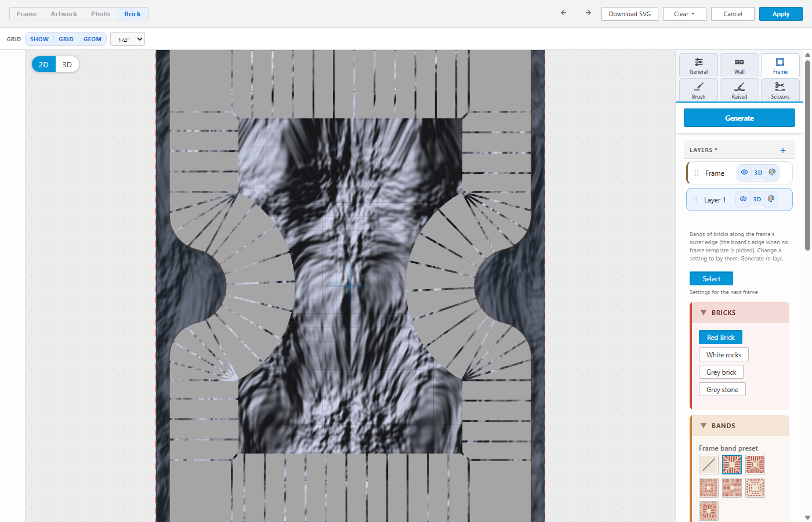Pick the no-band diagonal slash preset
This screenshot has height=522, width=812.
coord(709,465)
